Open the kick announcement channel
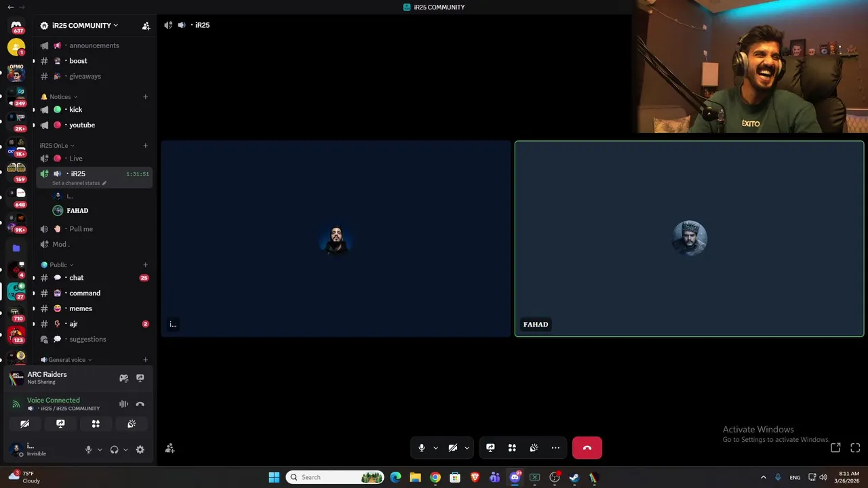 click(x=94, y=110)
